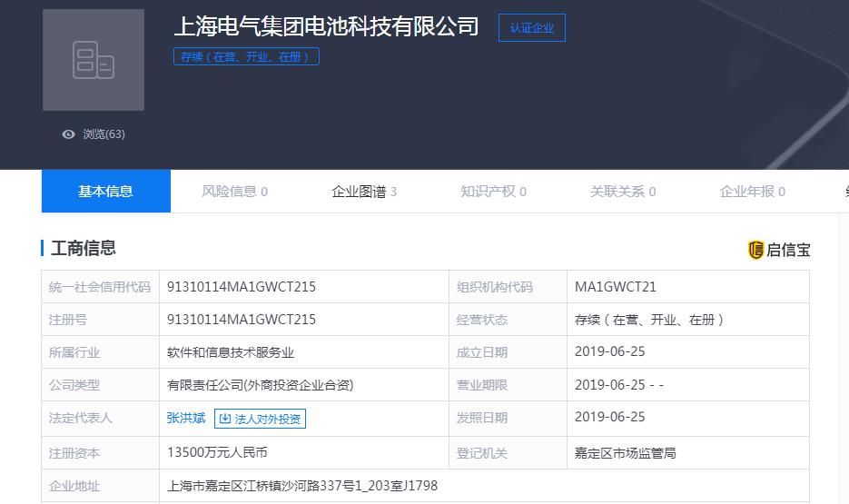Screen dimensions: 849x504
Task: Click the company logo placeholder image
Action: [x=94, y=60]
